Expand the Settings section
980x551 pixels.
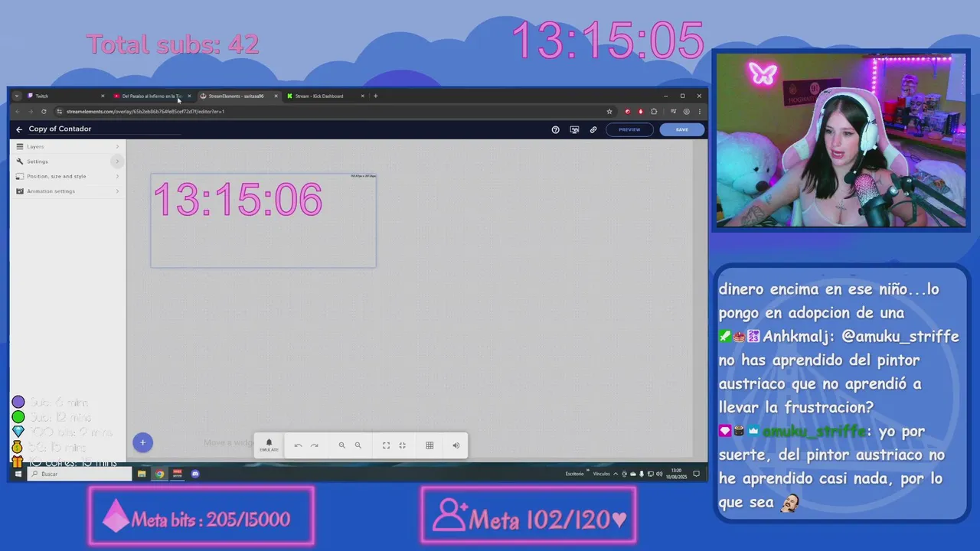[67, 161]
